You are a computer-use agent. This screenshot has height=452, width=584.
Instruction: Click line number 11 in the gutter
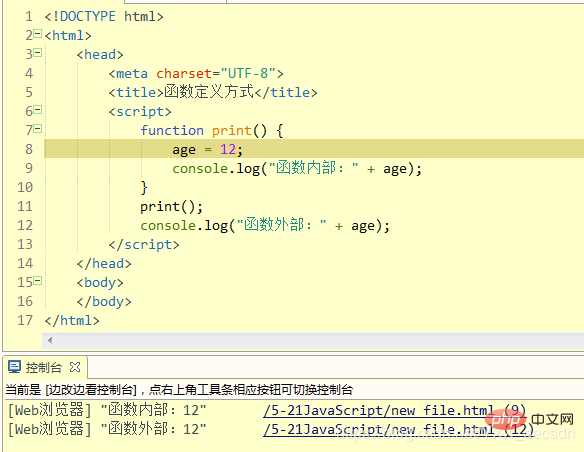(x=25, y=206)
